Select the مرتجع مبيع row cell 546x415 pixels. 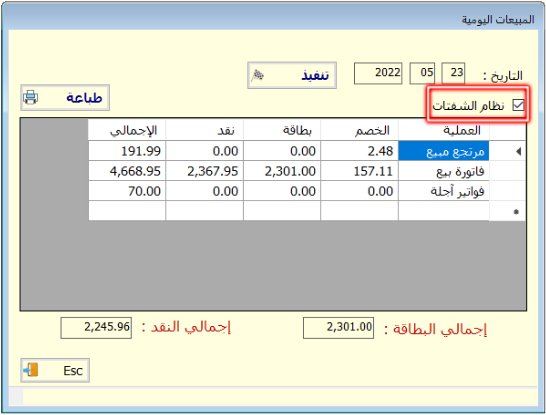point(444,151)
